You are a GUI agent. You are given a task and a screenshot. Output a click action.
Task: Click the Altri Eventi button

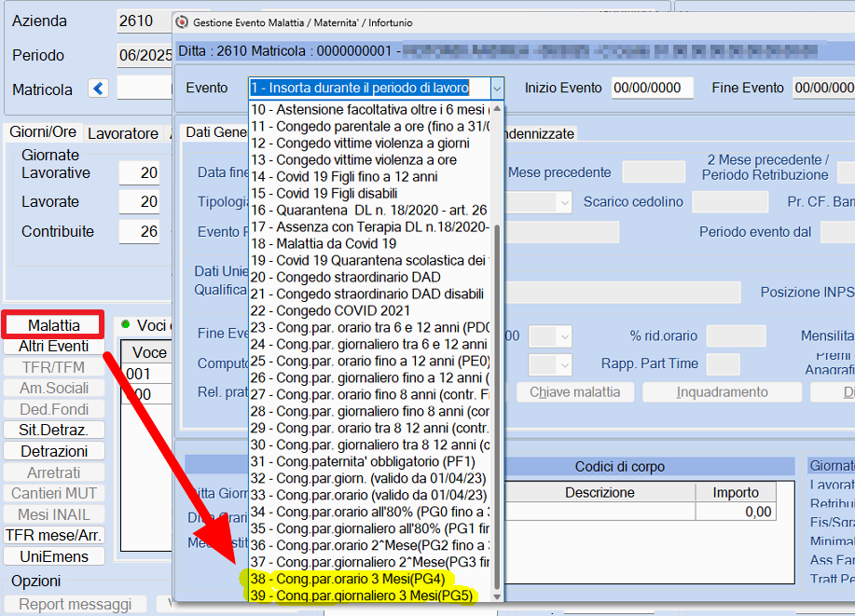click(x=53, y=346)
